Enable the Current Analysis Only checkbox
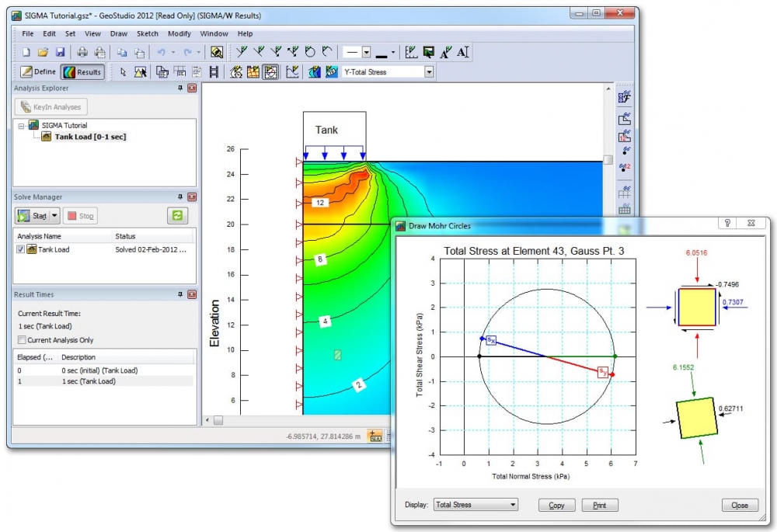 tap(22, 340)
